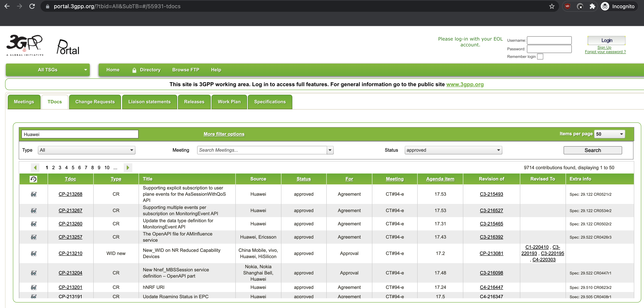Open the Sign Up link
Viewport: 644px width, 308px height.
(604, 47)
